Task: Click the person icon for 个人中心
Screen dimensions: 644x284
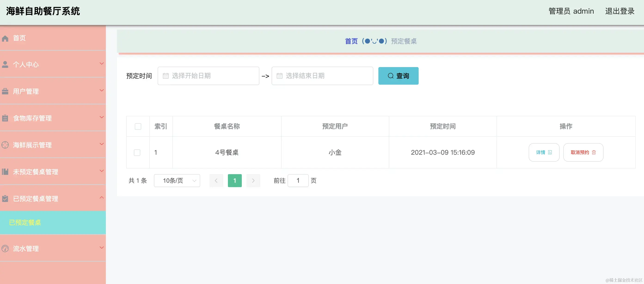Action: [x=5, y=65]
